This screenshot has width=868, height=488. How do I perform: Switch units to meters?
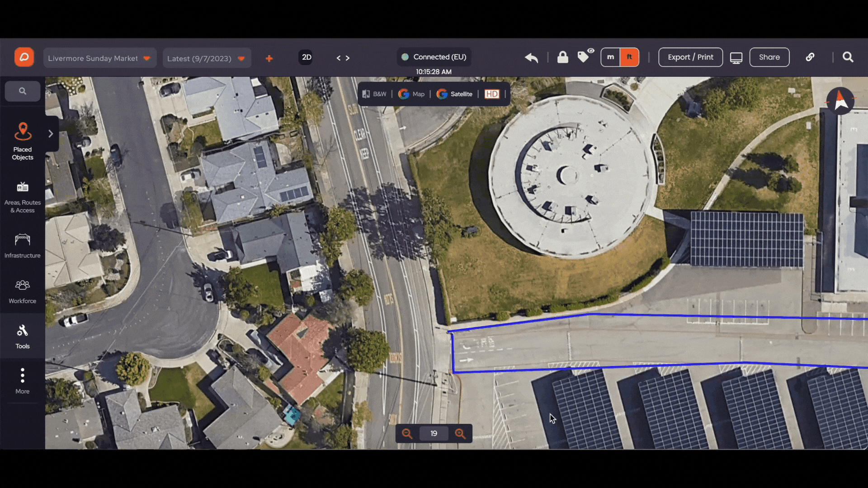610,57
